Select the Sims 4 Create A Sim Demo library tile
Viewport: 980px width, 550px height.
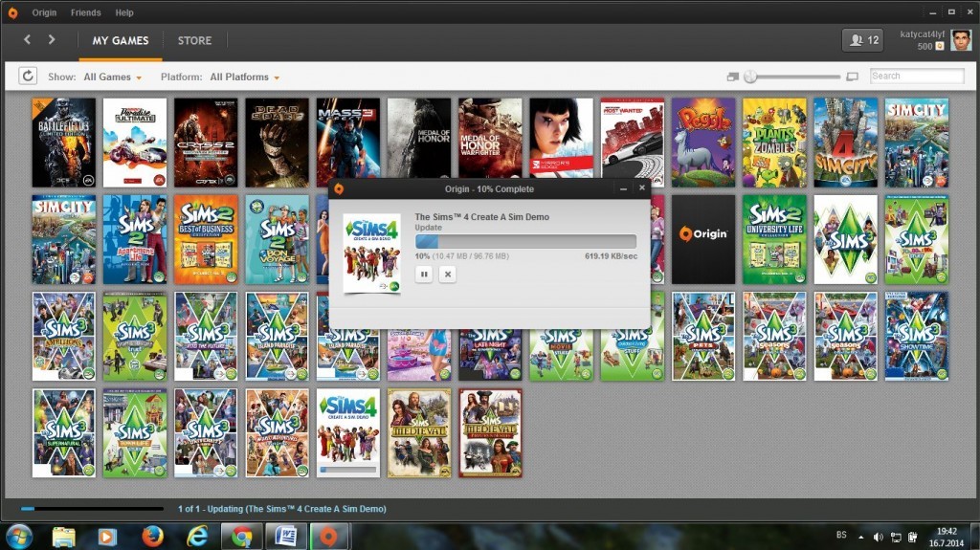(x=348, y=433)
